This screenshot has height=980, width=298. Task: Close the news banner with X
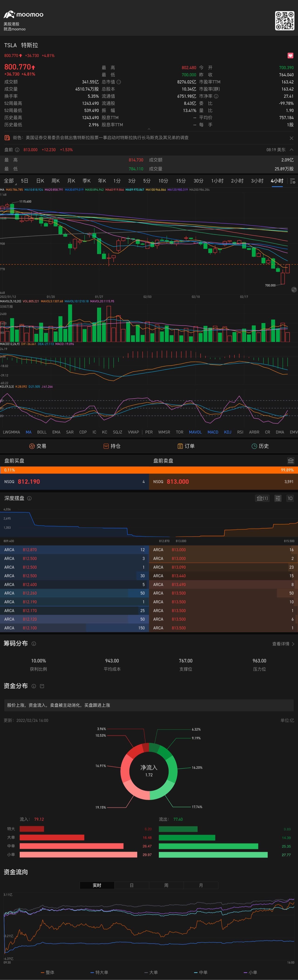[x=291, y=138]
